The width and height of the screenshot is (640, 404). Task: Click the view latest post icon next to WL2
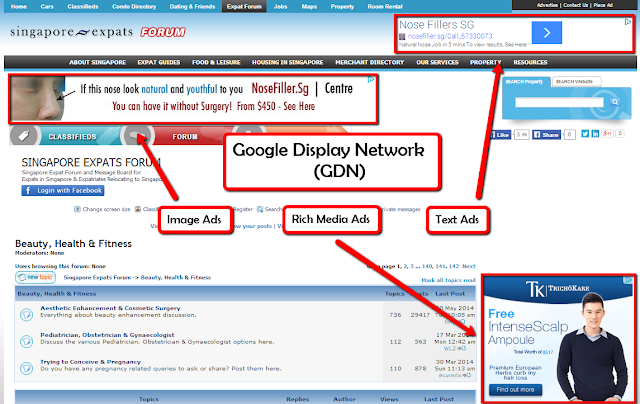462,349
